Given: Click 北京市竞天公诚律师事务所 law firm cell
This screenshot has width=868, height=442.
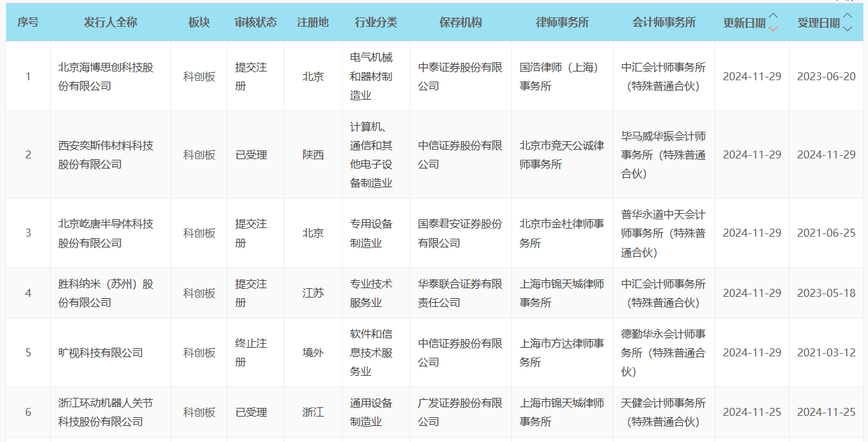Looking at the screenshot, I should (562, 154).
